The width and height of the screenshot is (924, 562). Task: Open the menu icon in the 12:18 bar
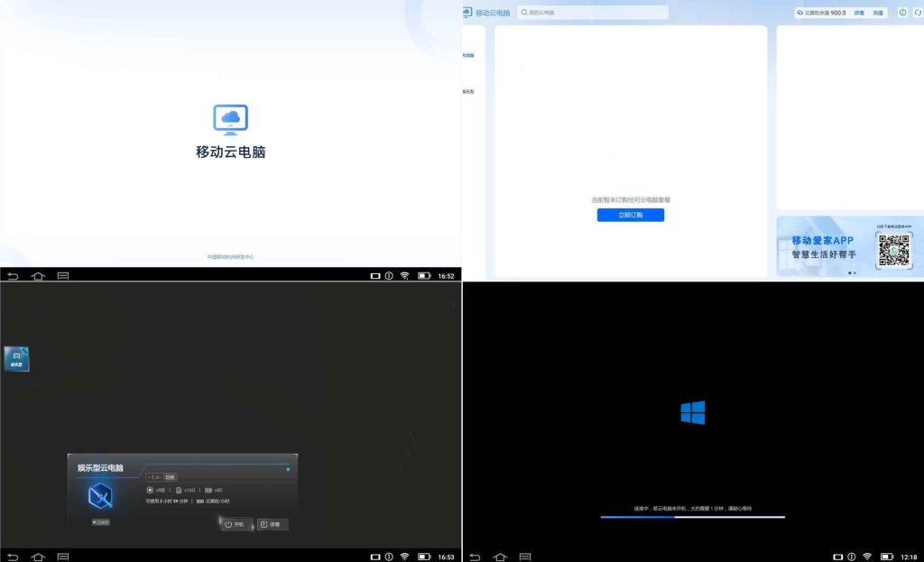coord(525,557)
